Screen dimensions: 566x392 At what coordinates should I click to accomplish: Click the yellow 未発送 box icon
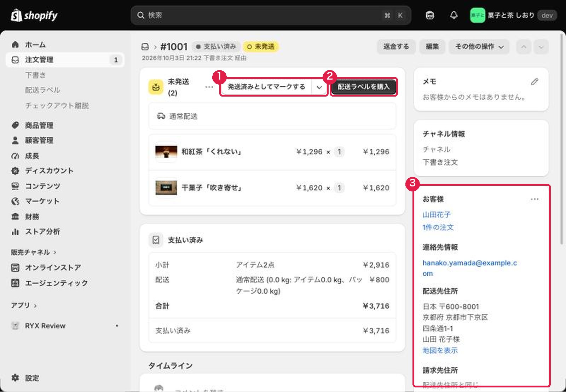click(156, 87)
